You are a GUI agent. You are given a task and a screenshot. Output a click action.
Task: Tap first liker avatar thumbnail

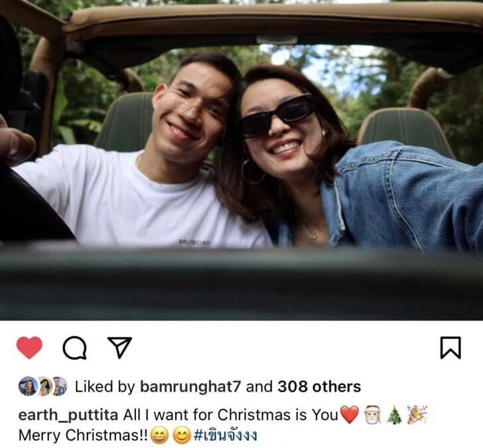tap(28, 386)
